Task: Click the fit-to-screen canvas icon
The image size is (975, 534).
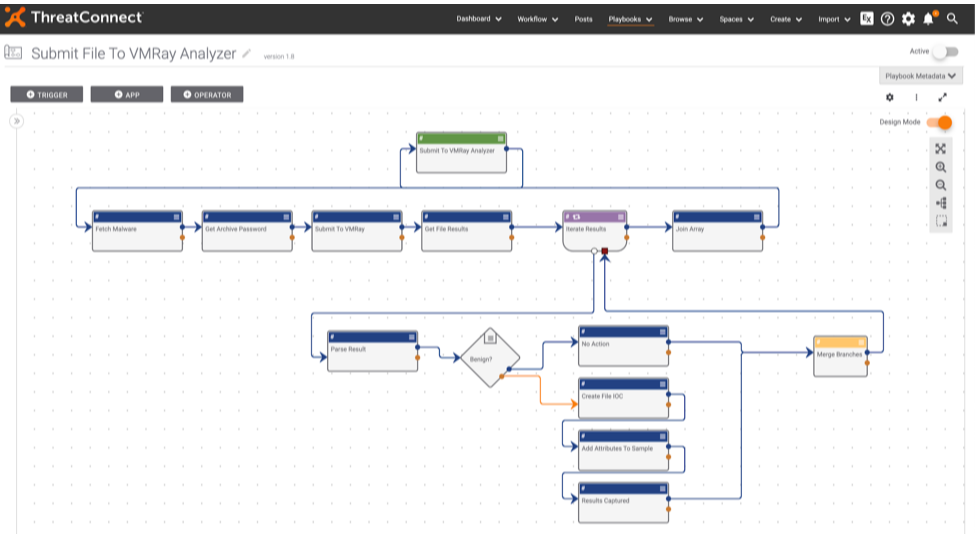Action: [941, 149]
